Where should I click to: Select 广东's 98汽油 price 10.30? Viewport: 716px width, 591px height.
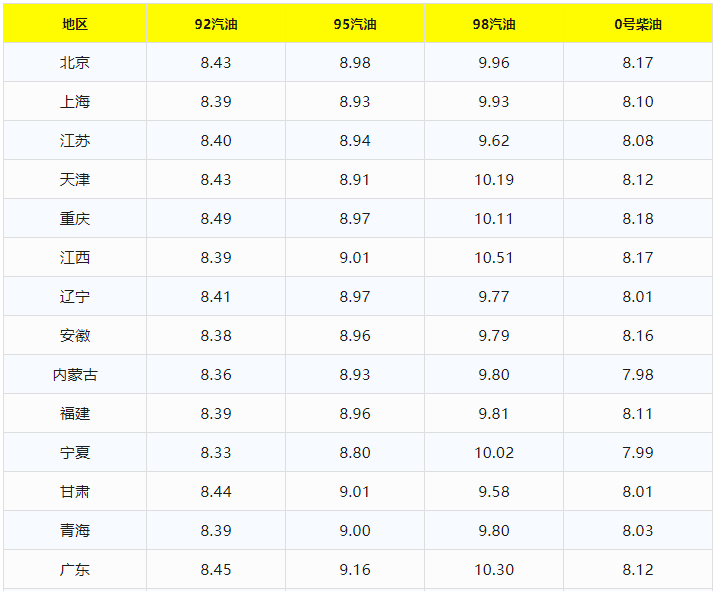coord(494,570)
